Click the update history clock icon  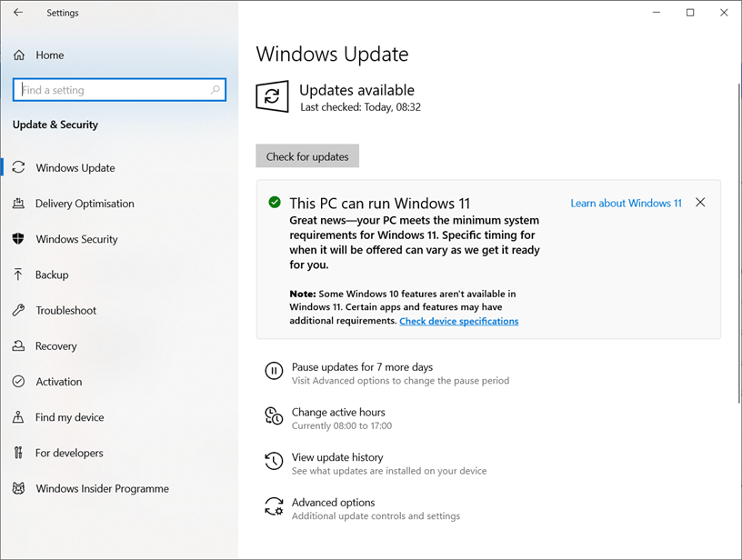pyautogui.click(x=274, y=461)
